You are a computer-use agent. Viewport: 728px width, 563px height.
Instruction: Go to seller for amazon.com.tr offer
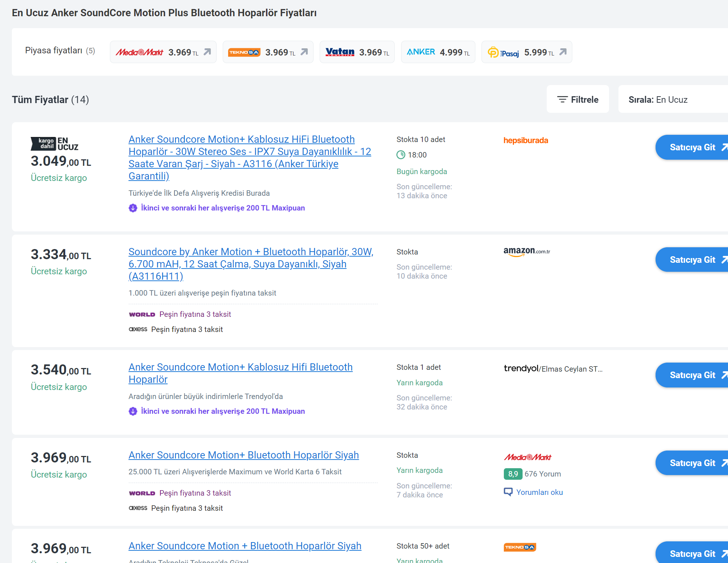692,260
